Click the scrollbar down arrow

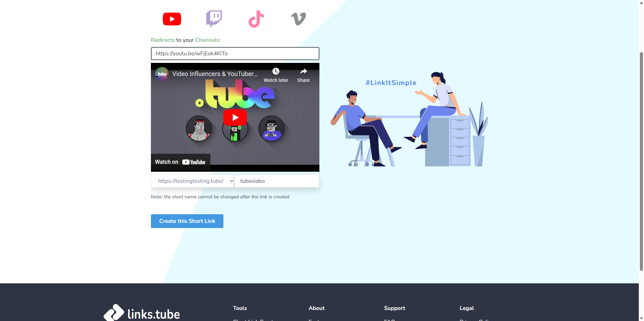pos(641,318)
